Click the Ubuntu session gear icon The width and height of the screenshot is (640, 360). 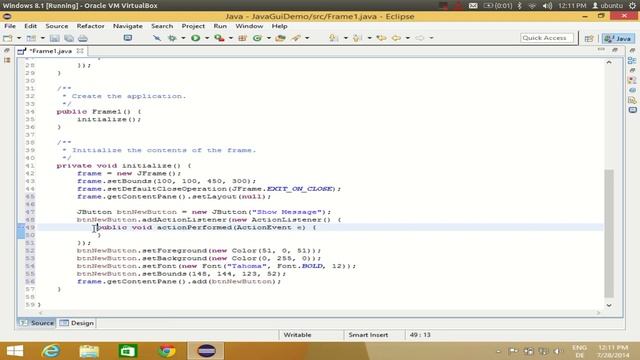pos(633,6)
